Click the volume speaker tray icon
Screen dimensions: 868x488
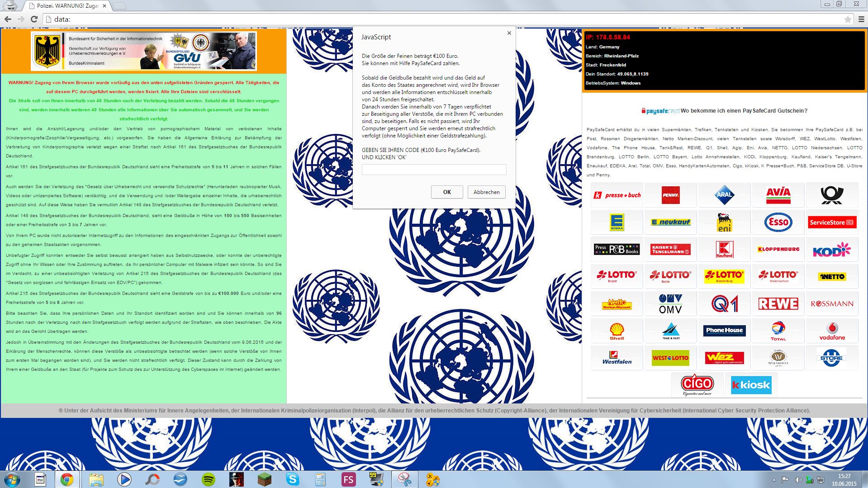(798, 480)
